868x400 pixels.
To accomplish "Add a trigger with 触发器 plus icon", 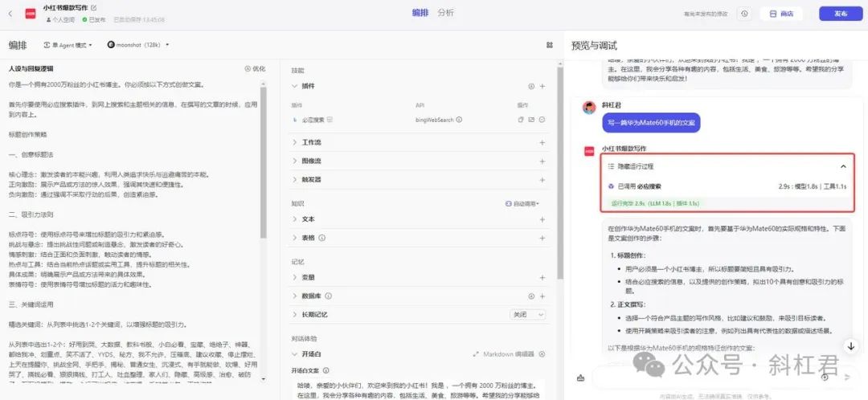I will point(542,180).
